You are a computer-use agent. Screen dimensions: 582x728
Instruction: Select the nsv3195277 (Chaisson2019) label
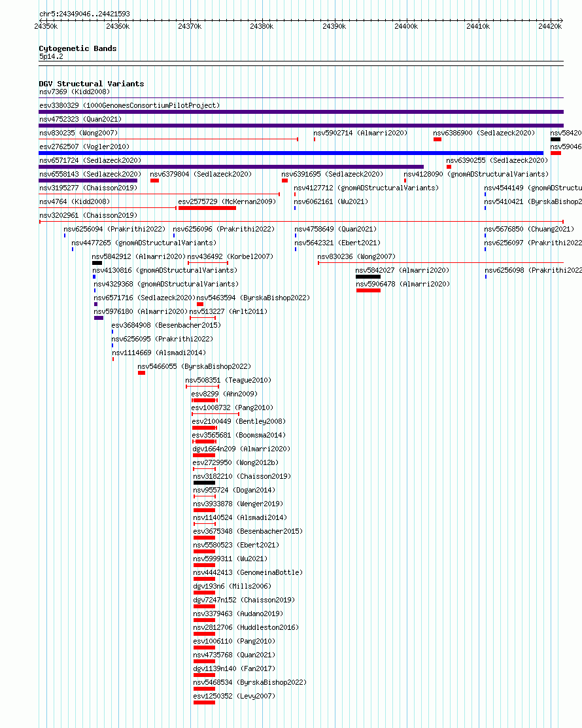tap(88, 188)
